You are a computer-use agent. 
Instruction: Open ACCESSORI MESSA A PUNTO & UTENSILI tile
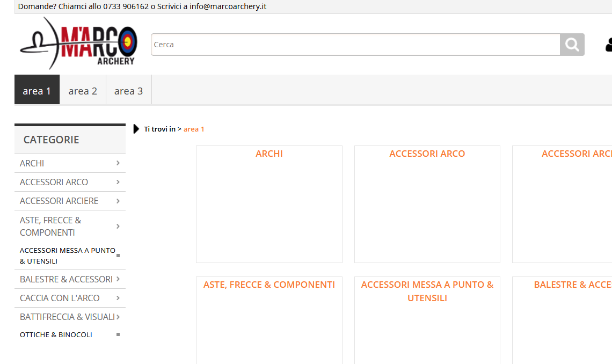427,291
